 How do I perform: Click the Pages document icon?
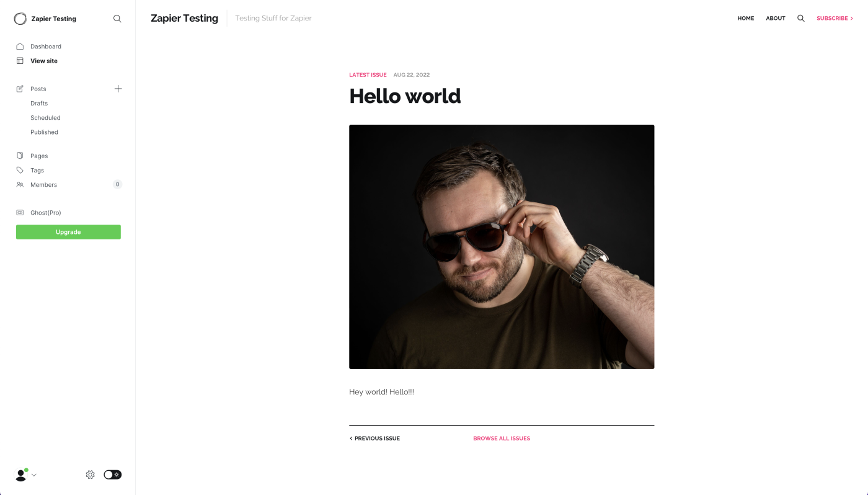pyautogui.click(x=20, y=156)
